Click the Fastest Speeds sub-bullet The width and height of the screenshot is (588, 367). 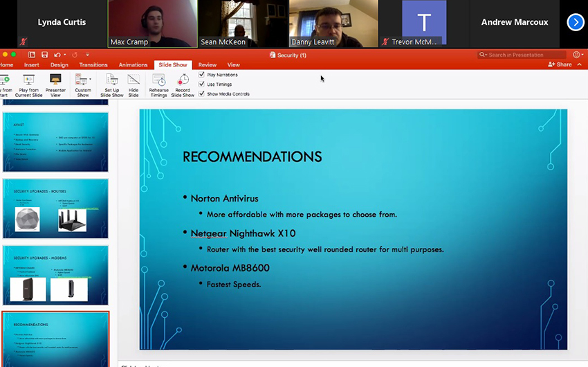pyautogui.click(x=234, y=285)
